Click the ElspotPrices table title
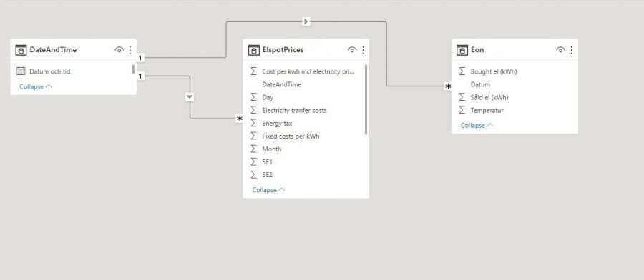Image resolution: width=644 pixels, height=280 pixels. (283, 50)
